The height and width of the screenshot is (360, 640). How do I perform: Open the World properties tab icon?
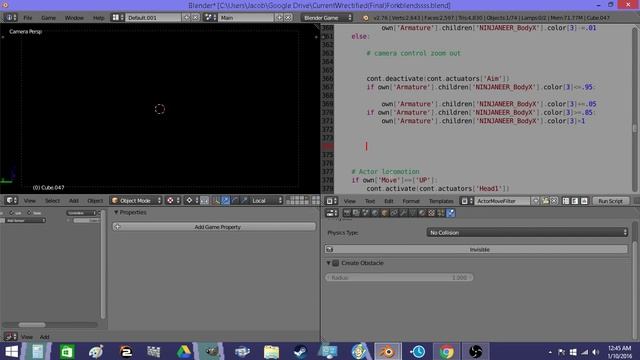coord(375,213)
